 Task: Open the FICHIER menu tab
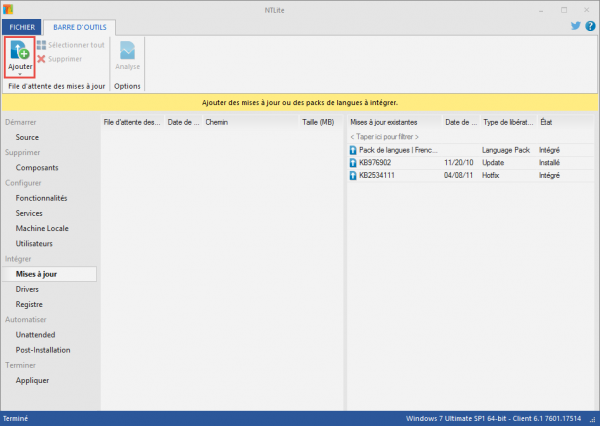(22, 27)
